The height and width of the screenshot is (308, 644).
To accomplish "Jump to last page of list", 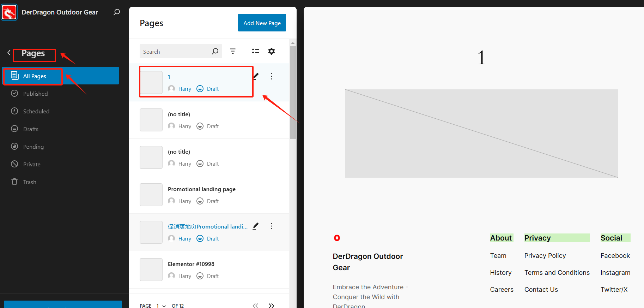I will click(271, 305).
